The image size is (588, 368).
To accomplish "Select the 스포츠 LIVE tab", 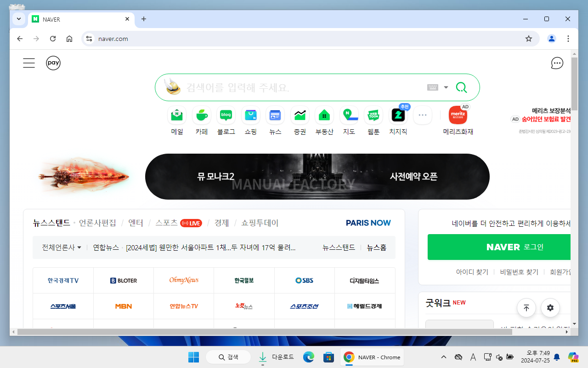I will click(179, 223).
